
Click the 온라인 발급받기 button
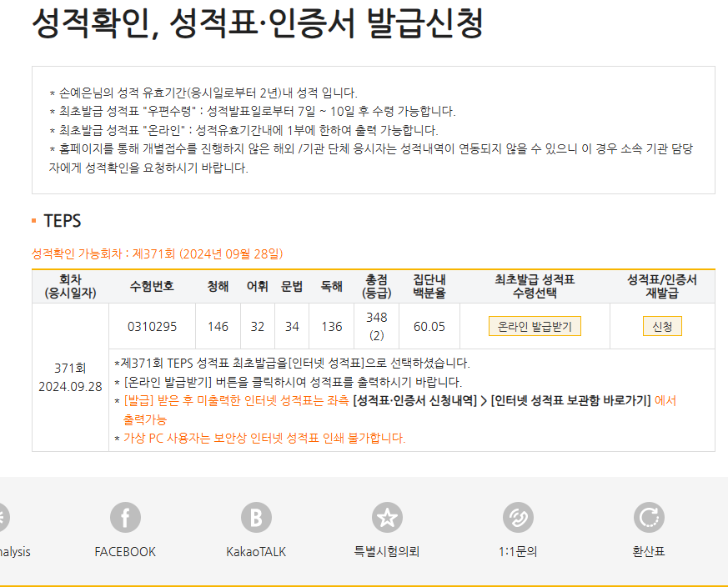[535, 326]
